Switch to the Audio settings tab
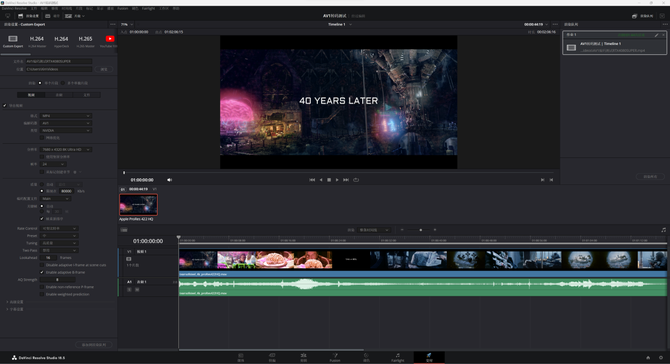The width and height of the screenshot is (670, 364). tap(59, 95)
